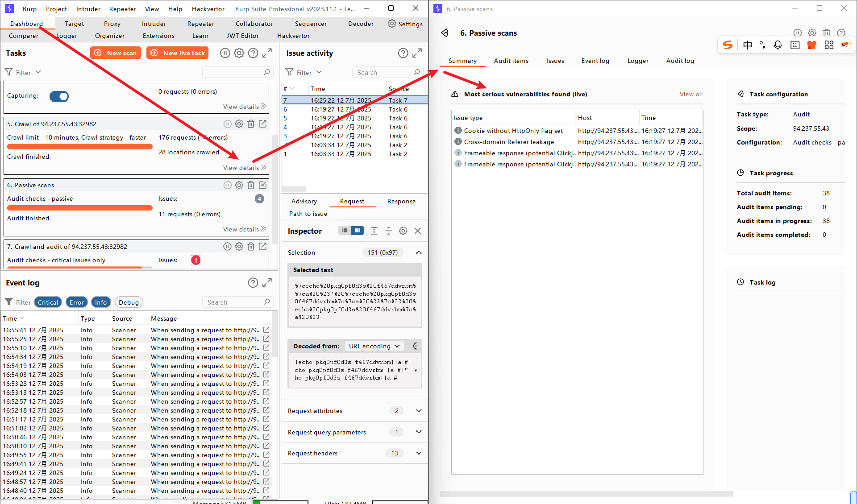This screenshot has width=857, height=504.
Task: Delete the Crawl task 5 with trash icon
Action: (x=251, y=124)
